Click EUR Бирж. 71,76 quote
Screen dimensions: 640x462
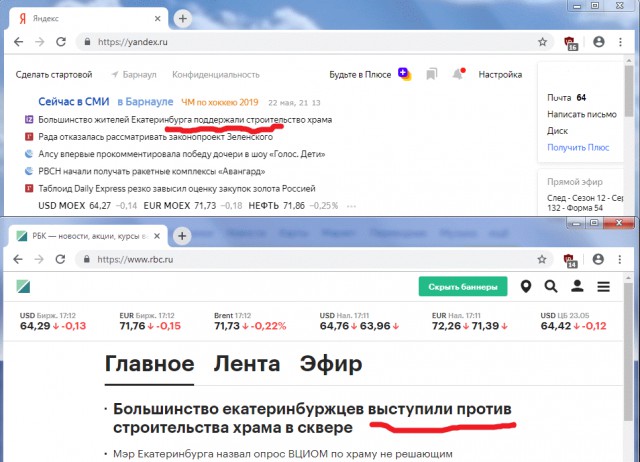(x=150, y=321)
